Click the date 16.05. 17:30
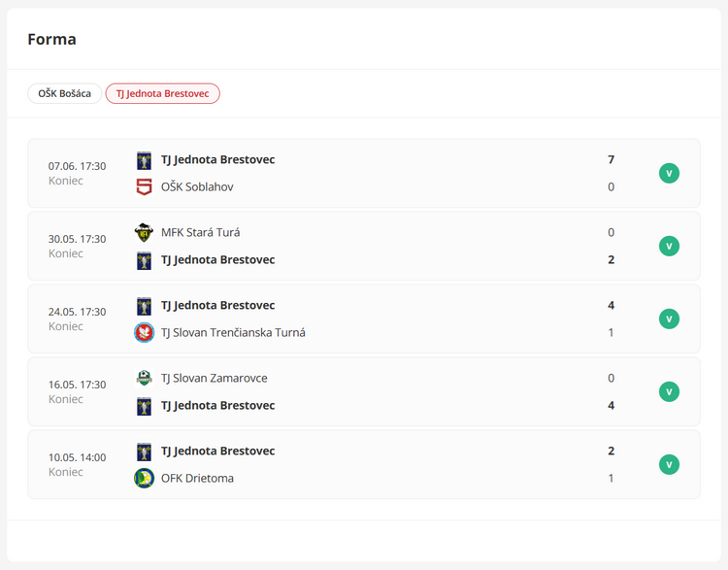 tap(77, 385)
